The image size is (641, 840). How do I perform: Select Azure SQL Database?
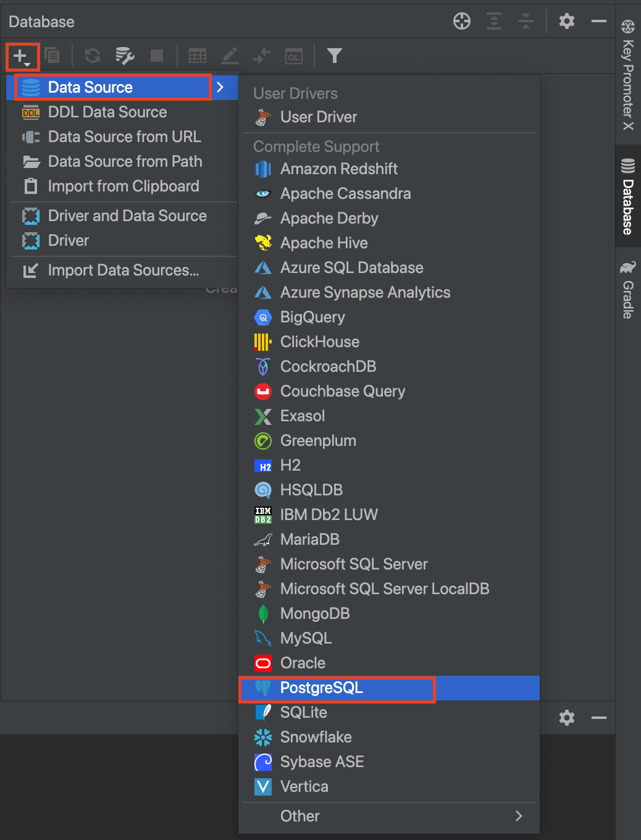click(x=389, y=267)
